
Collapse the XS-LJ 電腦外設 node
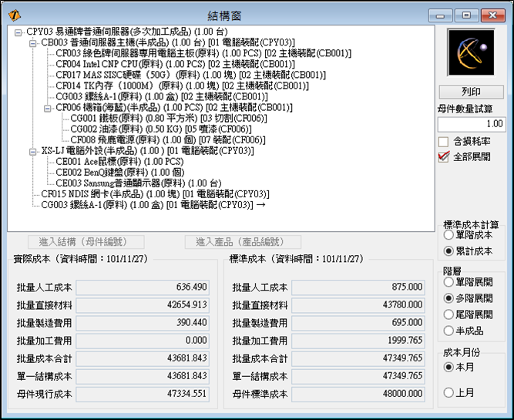pos(33,151)
